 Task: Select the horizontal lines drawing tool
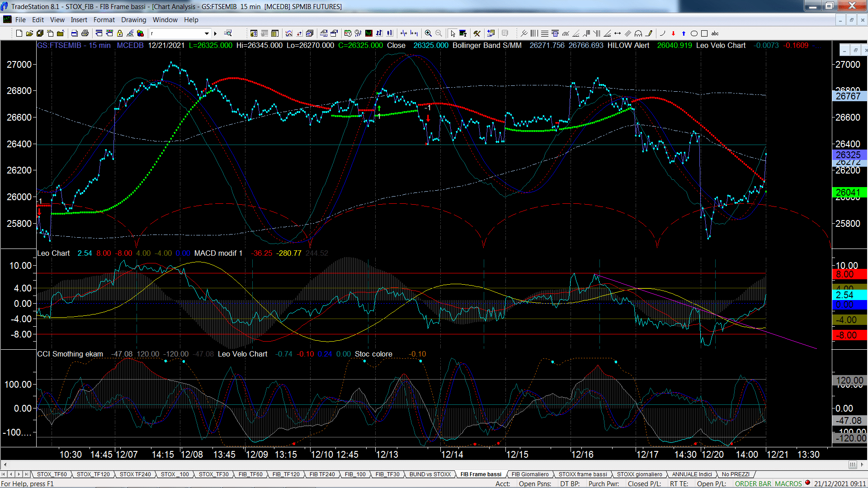pos(545,33)
